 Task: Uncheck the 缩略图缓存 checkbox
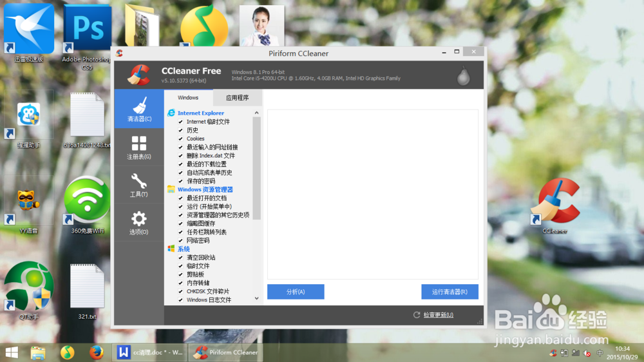[181, 224]
